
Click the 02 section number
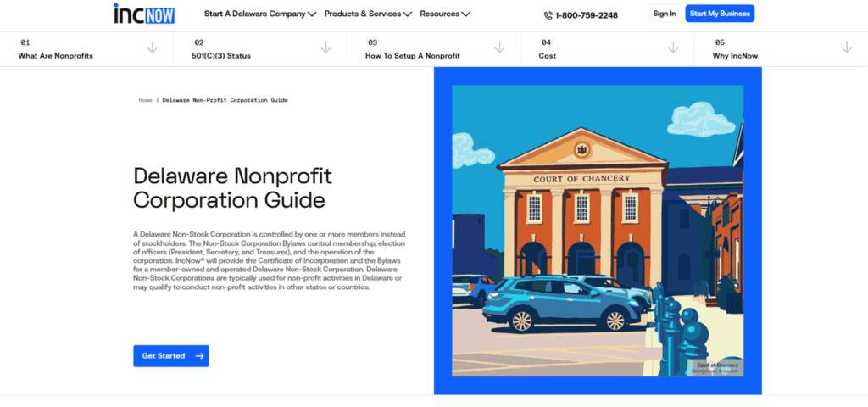point(198,42)
